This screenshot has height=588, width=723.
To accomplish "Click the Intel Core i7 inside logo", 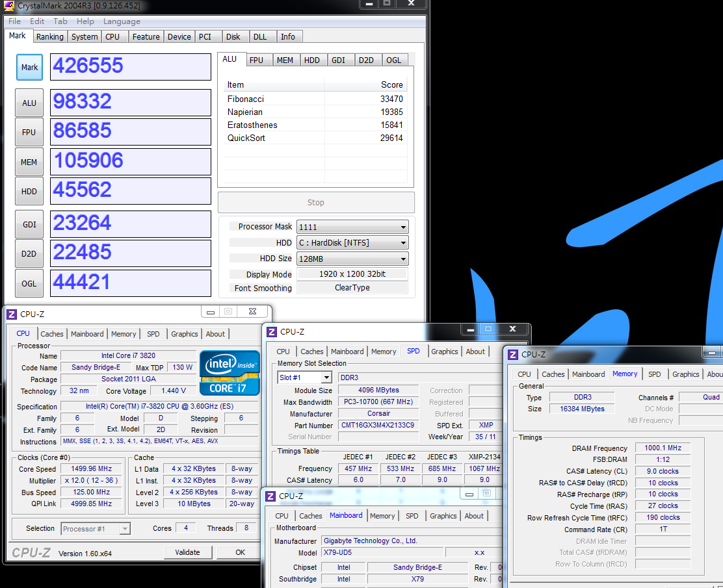I will (230, 373).
